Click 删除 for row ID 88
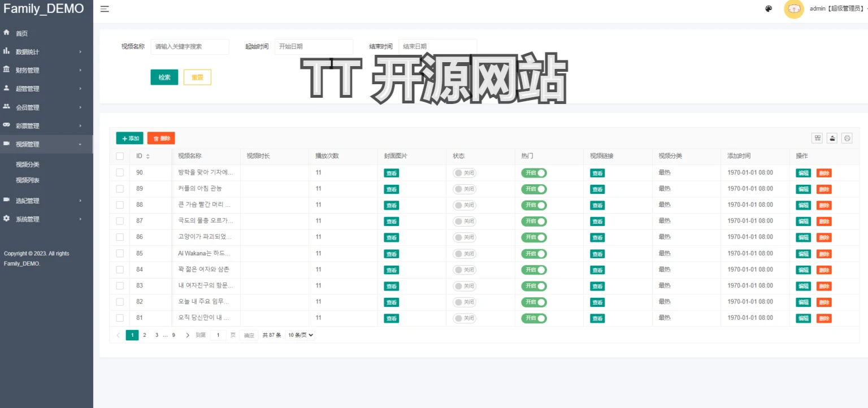 click(824, 205)
